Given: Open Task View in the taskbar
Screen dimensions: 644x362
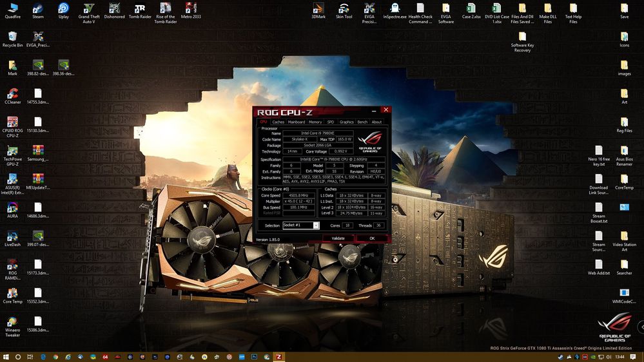Looking at the screenshot, I should pyautogui.click(x=30, y=357).
